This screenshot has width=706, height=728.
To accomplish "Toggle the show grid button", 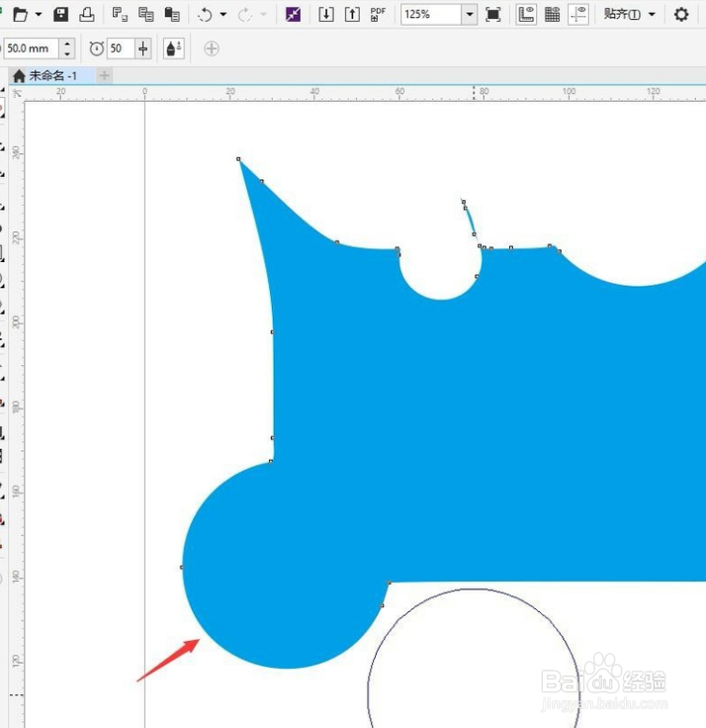I will point(553,15).
